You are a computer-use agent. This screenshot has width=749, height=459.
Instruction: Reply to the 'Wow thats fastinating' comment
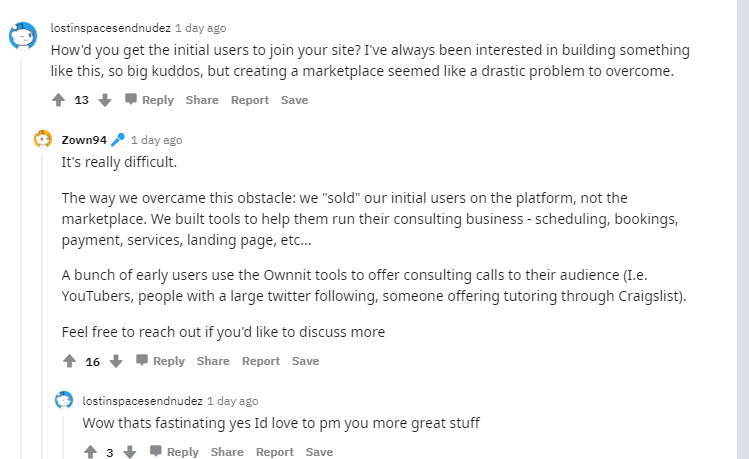174,452
